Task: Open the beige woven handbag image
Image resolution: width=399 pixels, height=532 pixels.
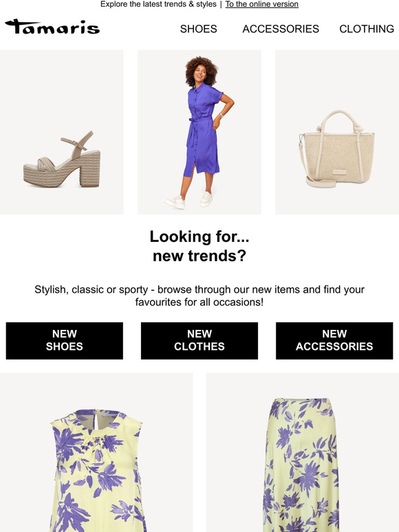Action: [337, 132]
